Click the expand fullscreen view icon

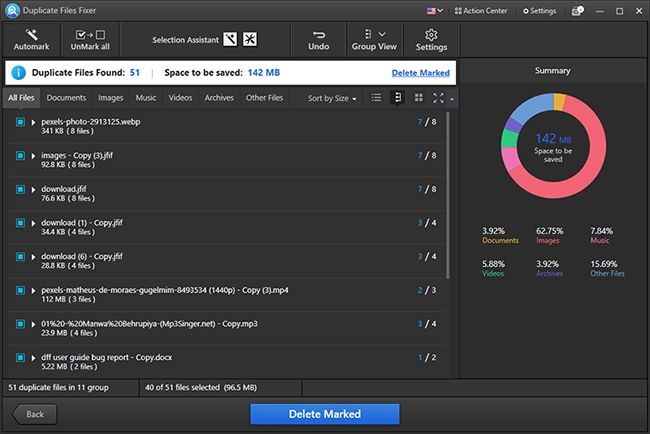(438, 97)
